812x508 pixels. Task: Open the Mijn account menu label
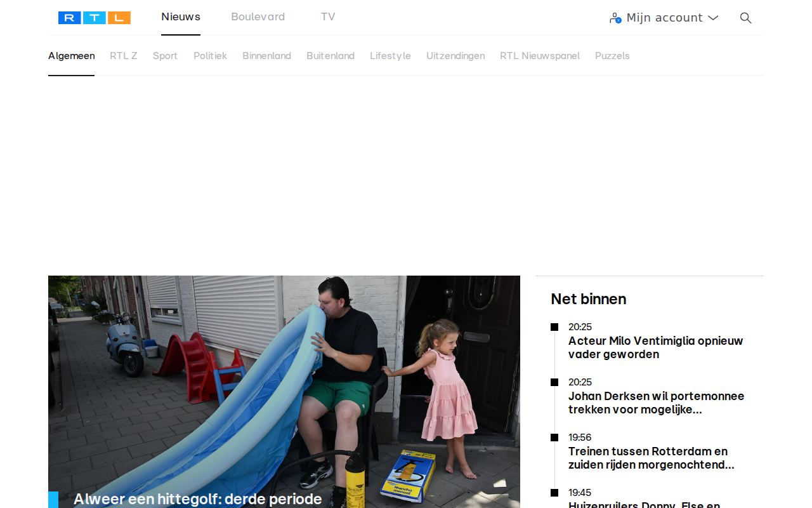click(x=664, y=18)
